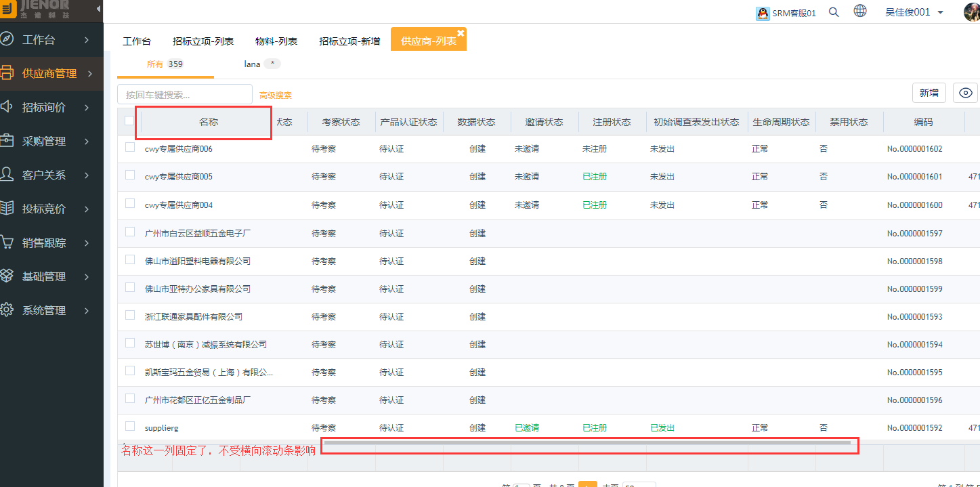Sort by the 考察状态 column header
The image size is (980, 487).
341,122
